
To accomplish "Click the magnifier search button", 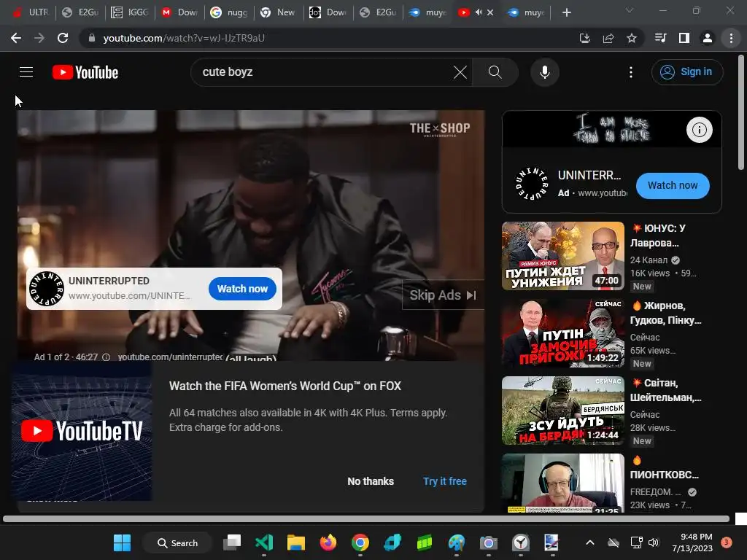I will 495,72.
